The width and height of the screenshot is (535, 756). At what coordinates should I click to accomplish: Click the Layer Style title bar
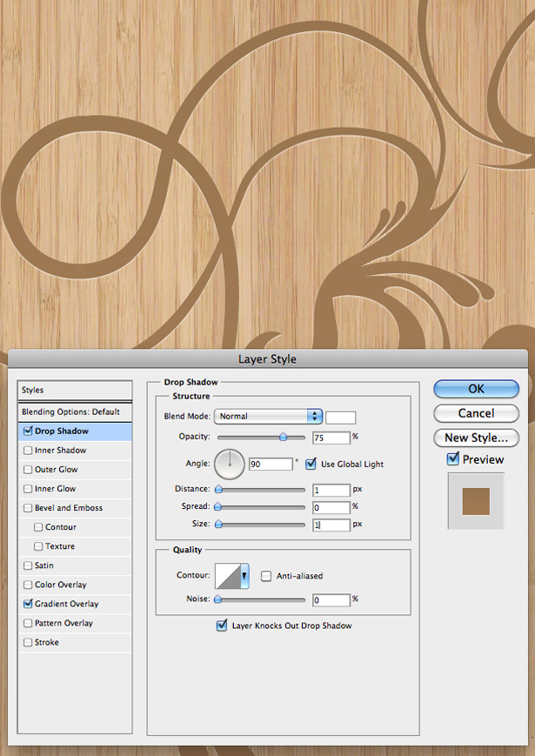tap(268, 359)
